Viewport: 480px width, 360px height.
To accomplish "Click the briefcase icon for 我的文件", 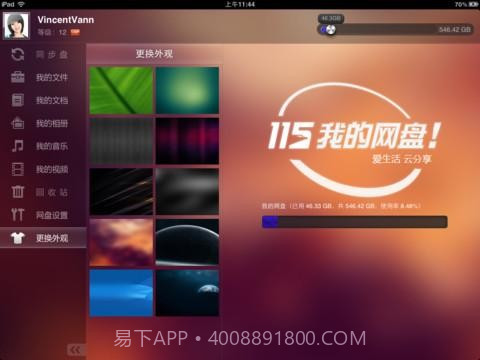I will [x=17, y=77].
